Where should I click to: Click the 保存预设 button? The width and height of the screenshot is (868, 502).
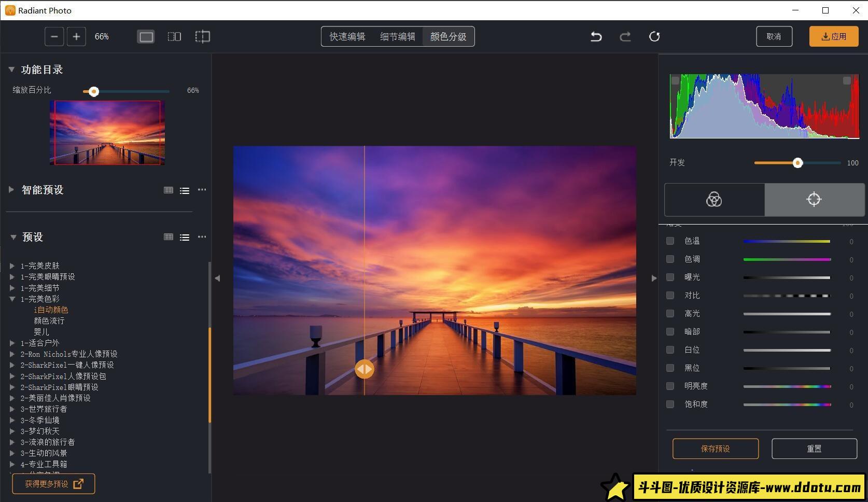coord(716,449)
